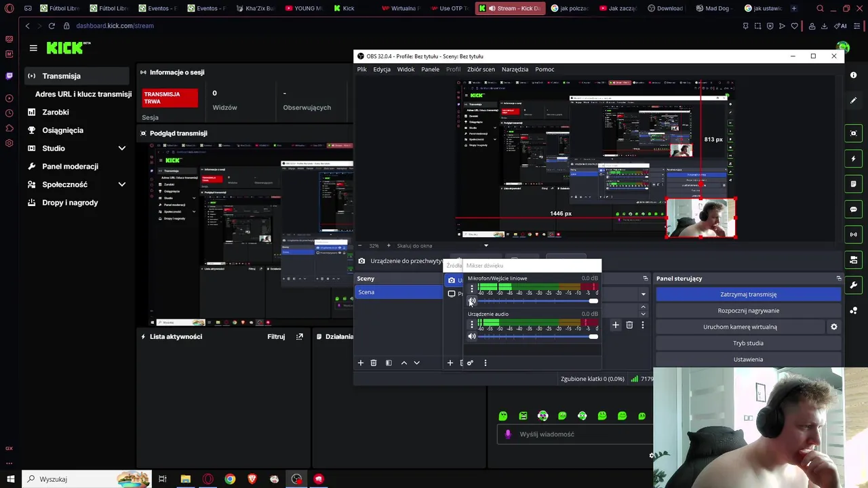Open a new browser tab
The height and width of the screenshot is (488, 868).
pos(794,8)
